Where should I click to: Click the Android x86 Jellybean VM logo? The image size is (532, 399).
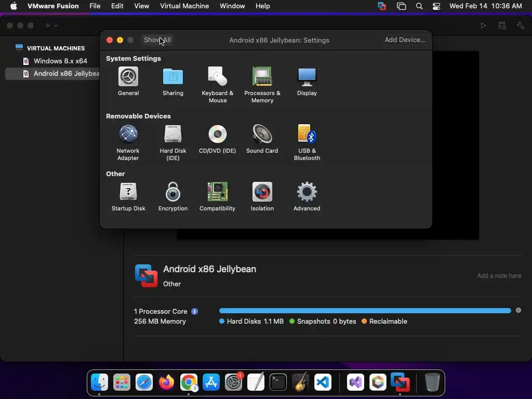tap(146, 276)
